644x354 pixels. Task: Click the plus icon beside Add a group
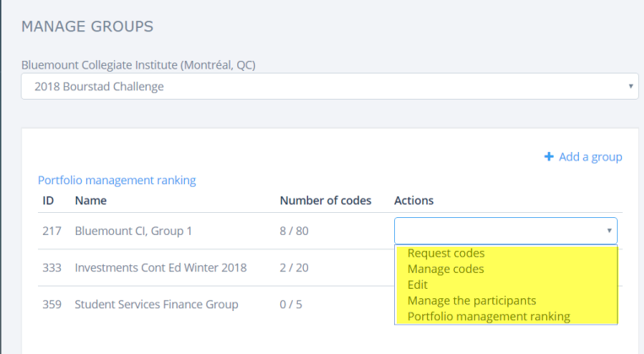tap(549, 157)
